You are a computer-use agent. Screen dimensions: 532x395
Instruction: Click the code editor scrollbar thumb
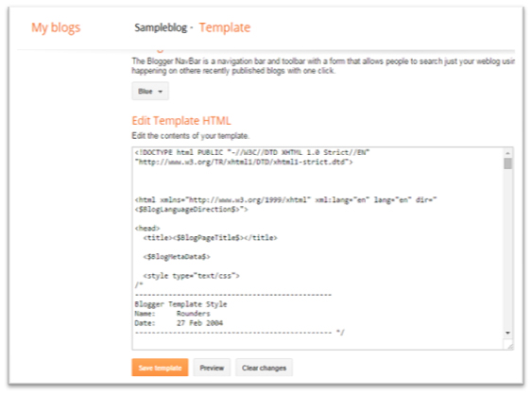point(508,163)
